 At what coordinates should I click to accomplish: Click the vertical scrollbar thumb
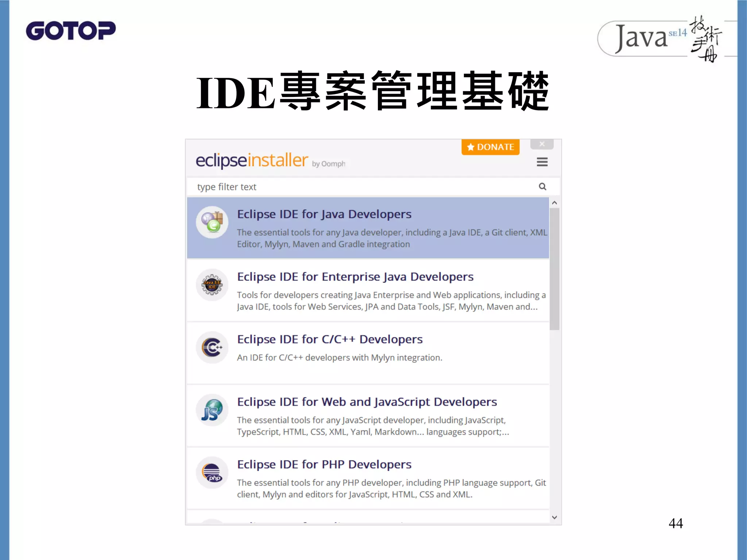pyautogui.click(x=554, y=269)
